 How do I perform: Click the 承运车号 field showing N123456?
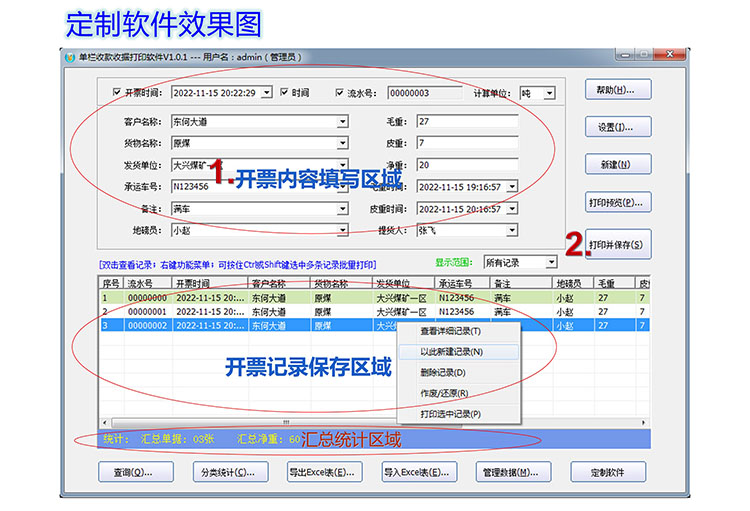pos(259,187)
